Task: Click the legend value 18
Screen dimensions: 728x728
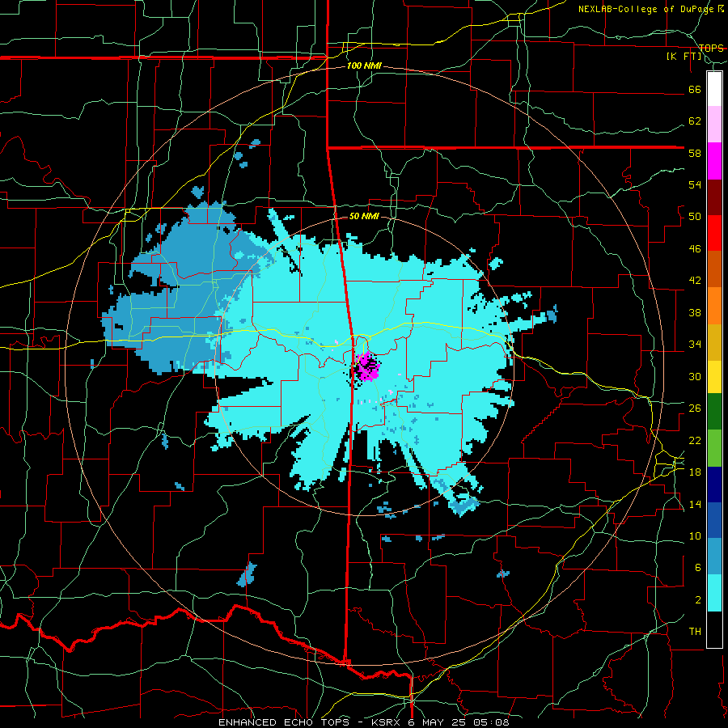Action: pos(695,472)
